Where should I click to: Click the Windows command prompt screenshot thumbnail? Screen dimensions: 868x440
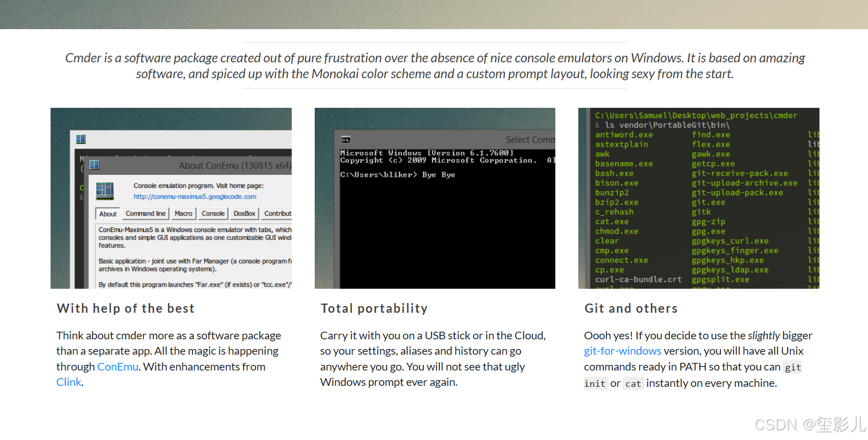pyautogui.click(x=435, y=198)
